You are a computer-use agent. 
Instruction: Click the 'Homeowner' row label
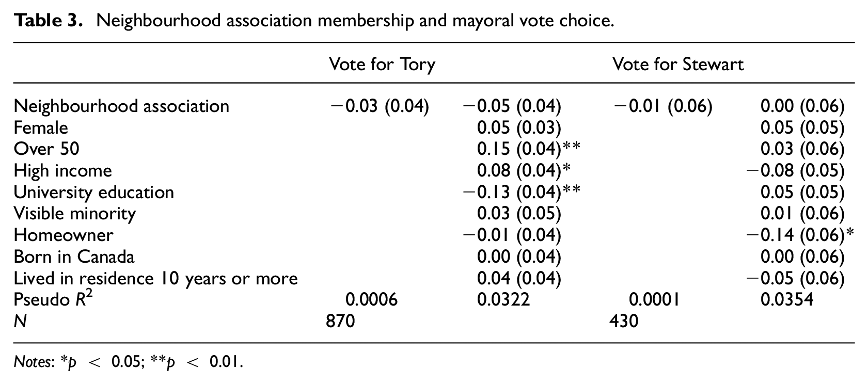pyautogui.click(x=63, y=235)
